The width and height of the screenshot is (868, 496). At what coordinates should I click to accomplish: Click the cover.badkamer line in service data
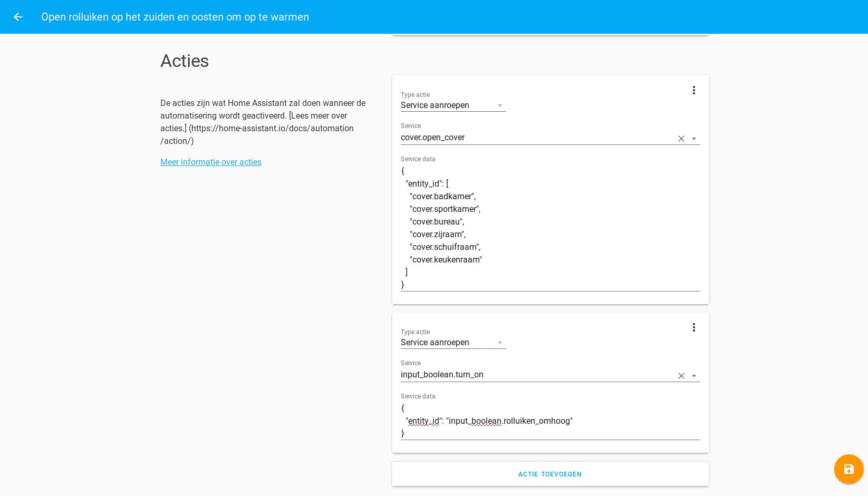(443, 197)
